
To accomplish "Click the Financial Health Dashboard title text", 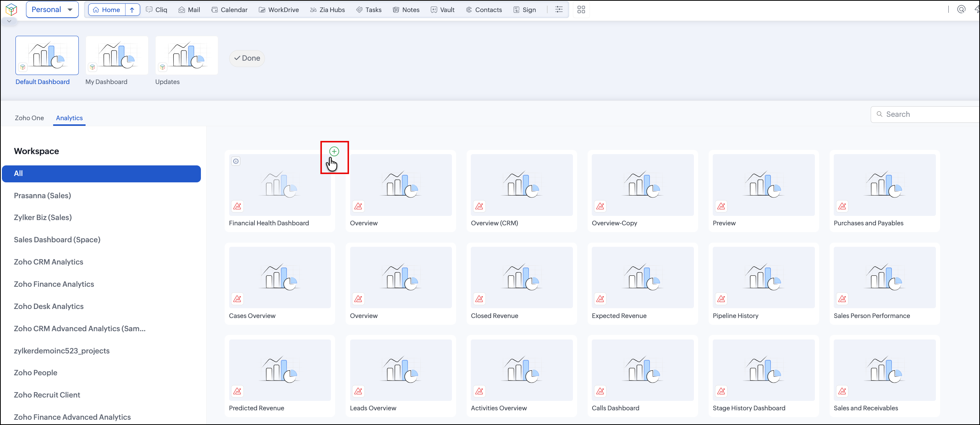I will (x=269, y=223).
